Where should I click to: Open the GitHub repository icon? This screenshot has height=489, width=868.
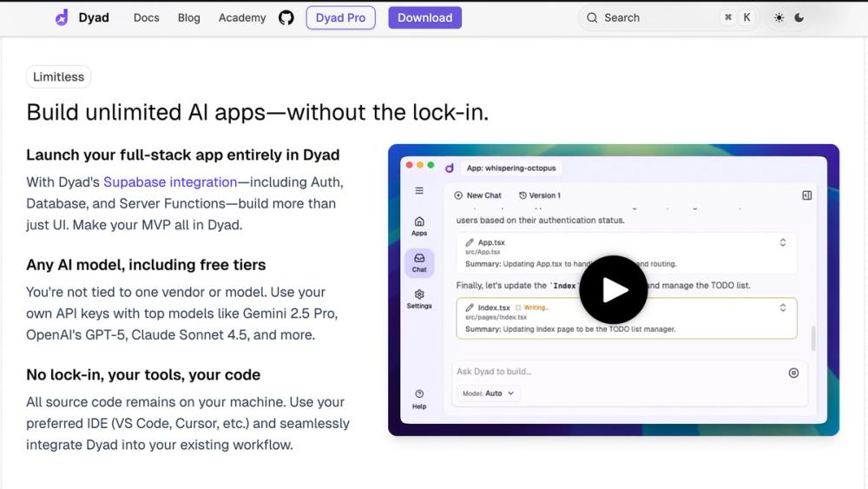[286, 17]
